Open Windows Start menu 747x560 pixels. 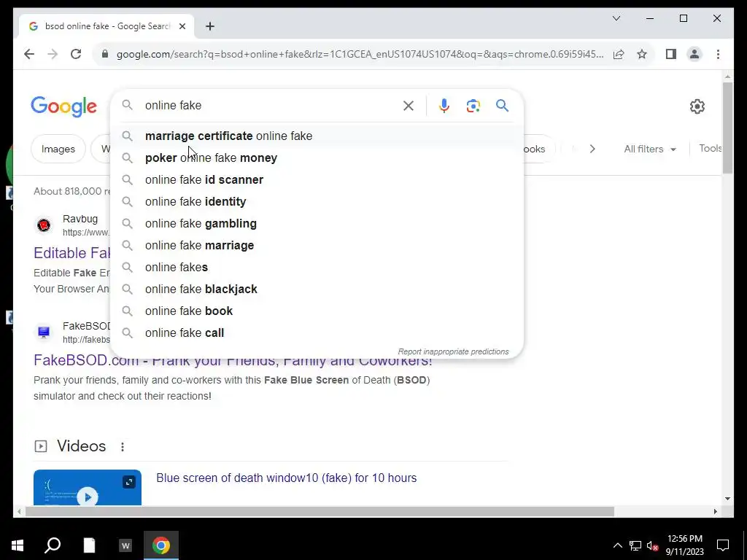[x=18, y=545]
